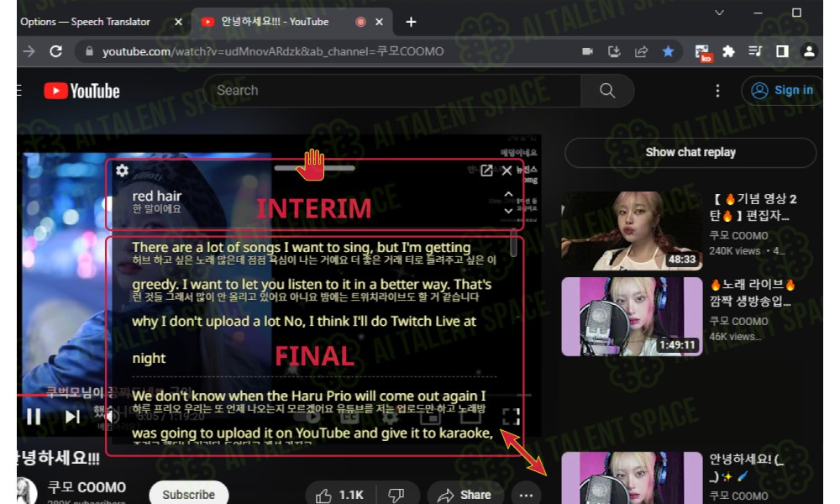Viewport: 840px width, 504px height.
Task: Open translator overlay settings gear
Action: coord(122,171)
